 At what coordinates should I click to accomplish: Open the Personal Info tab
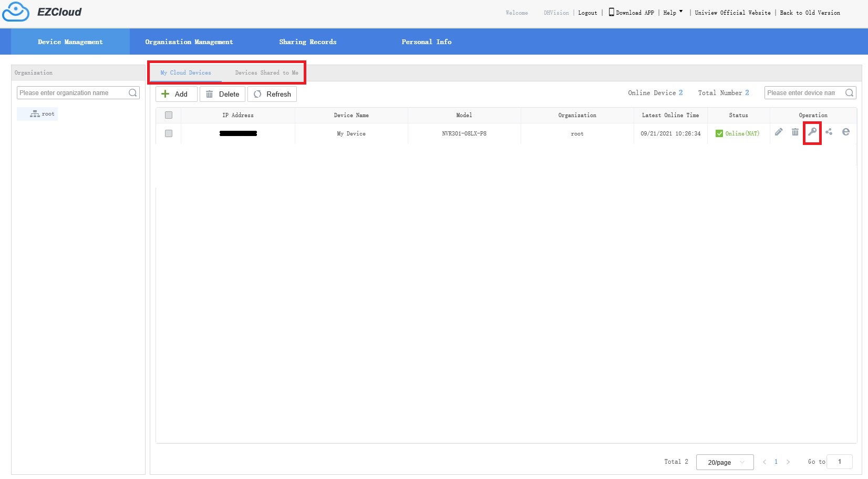pos(427,41)
